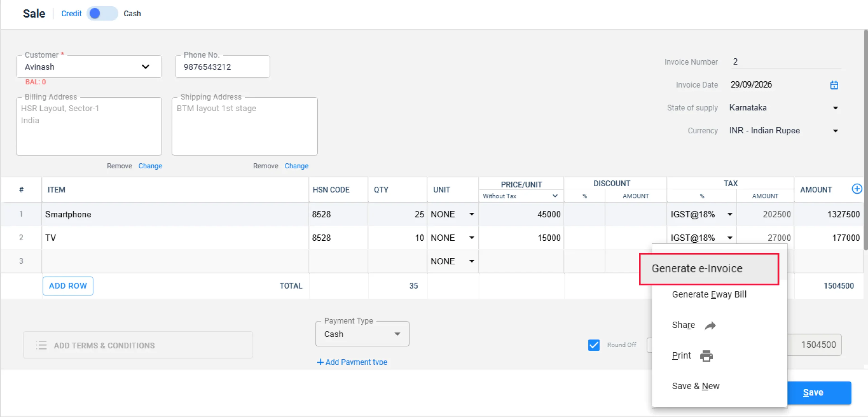Click the empty item cell in row 3
The image size is (868, 417).
tap(175, 261)
